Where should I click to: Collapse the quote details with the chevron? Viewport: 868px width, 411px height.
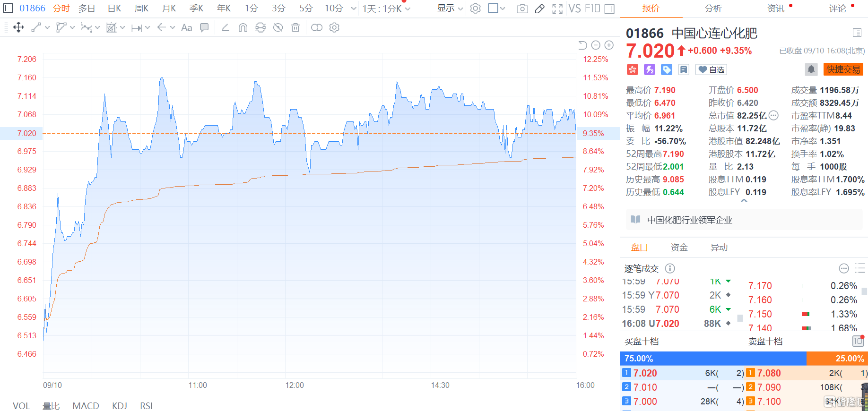744,201
